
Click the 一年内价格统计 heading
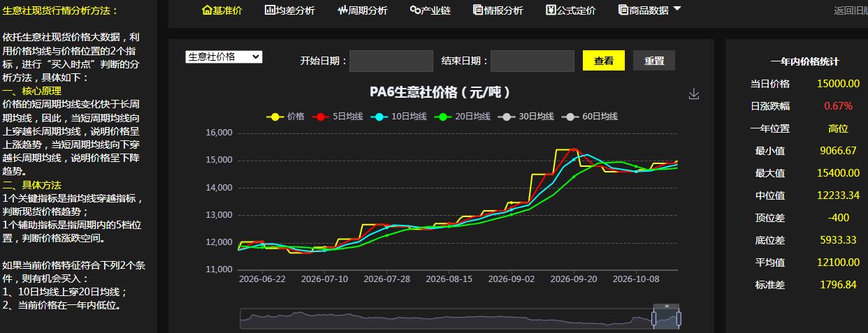(x=804, y=61)
